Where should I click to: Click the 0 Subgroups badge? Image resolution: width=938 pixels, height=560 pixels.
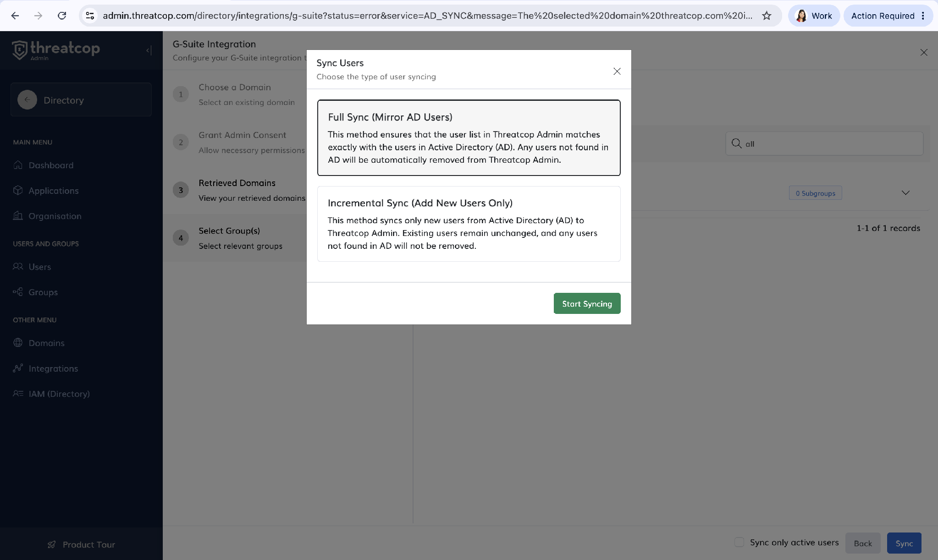(x=815, y=193)
